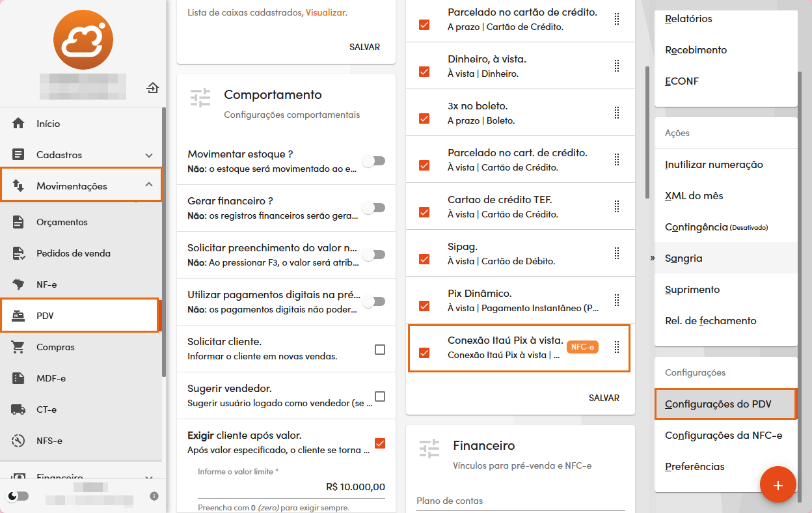Expand the Financeiro sidebar menu chevron
The height and width of the screenshot is (513, 812).
(149, 478)
